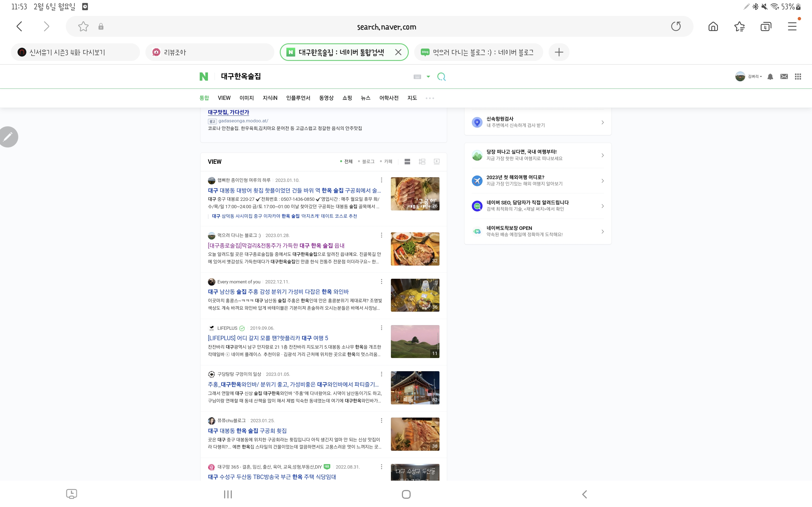
Task: Open the bookmarks list star icon
Action: coord(739,27)
